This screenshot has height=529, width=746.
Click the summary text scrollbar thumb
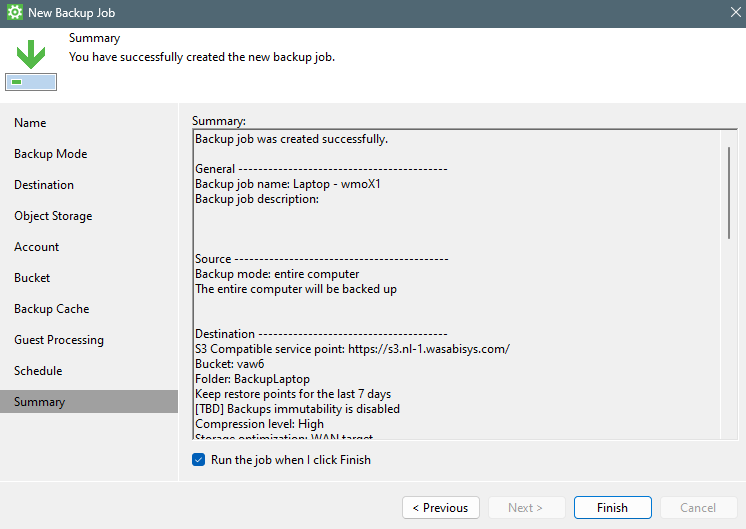(729, 192)
